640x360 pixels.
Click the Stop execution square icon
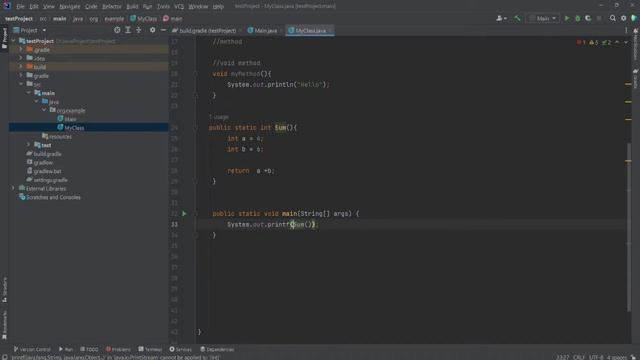coord(599,18)
